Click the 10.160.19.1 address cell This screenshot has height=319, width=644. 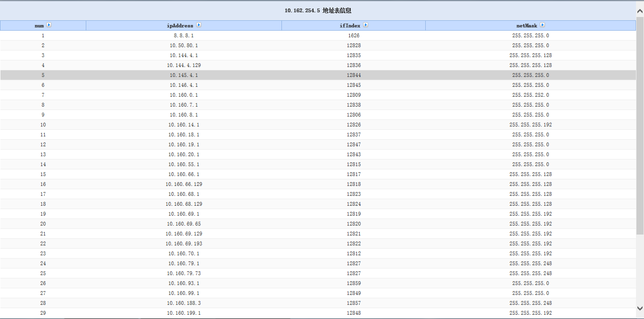[x=184, y=144]
